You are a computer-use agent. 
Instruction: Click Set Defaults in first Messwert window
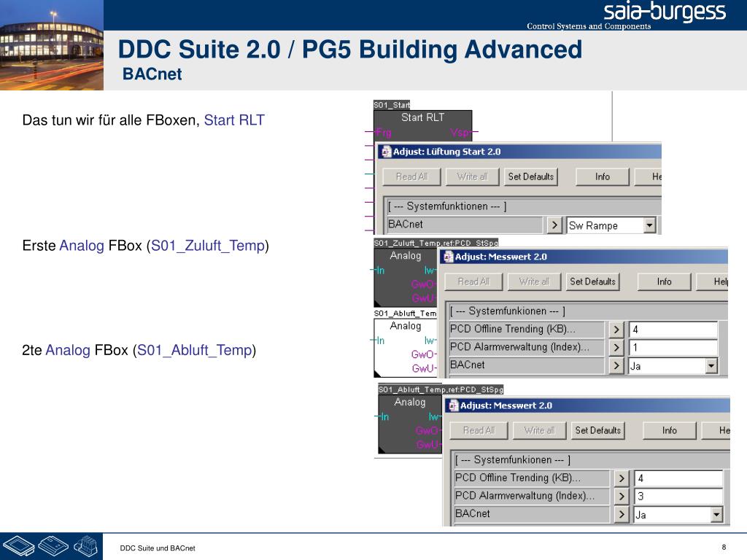pyautogui.click(x=592, y=281)
